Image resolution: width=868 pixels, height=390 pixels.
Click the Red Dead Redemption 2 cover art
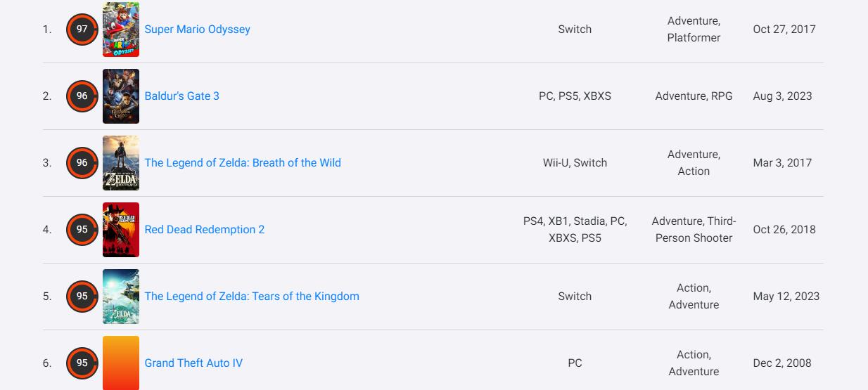click(121, 230)
